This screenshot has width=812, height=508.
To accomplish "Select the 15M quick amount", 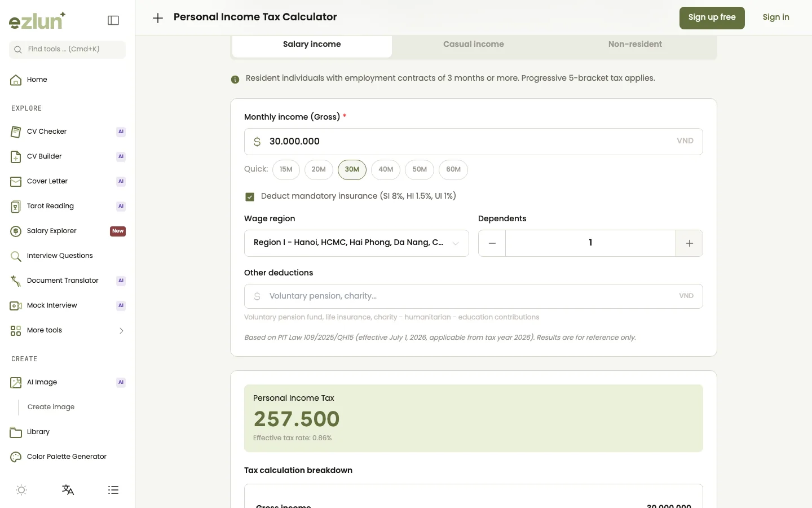I will [x=286, y=169].
